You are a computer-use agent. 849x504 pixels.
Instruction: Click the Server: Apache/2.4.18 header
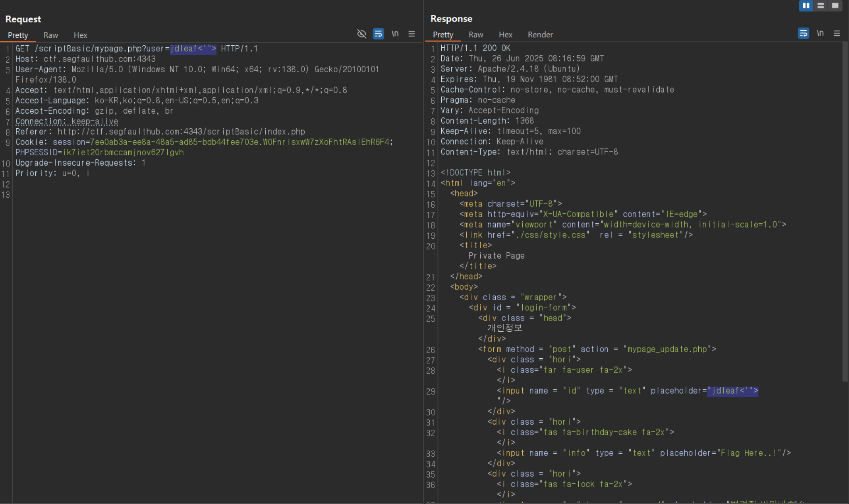510,69
